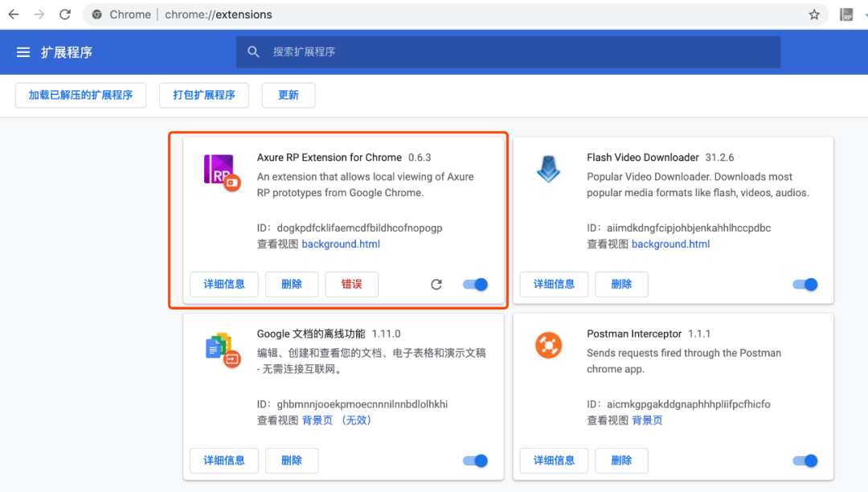Turn off Postman Interceptor toggle
Image resolution: width=868 pixels, height=492 pixels.
coord(805,461)
